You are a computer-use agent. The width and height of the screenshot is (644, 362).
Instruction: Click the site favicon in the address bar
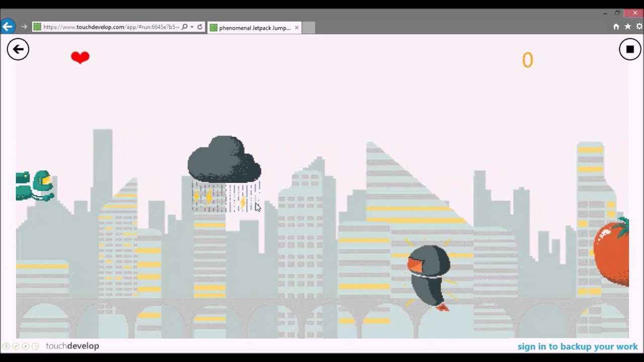37,27
